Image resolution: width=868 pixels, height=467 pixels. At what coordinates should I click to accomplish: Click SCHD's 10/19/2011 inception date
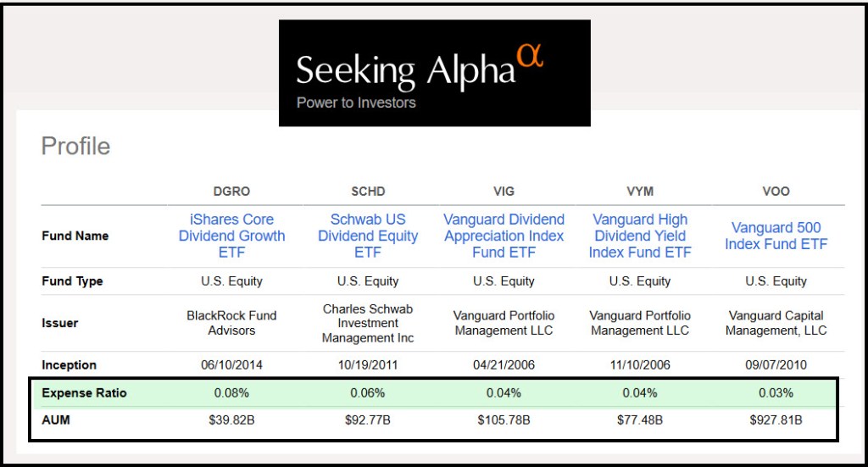tap(368, 365)
